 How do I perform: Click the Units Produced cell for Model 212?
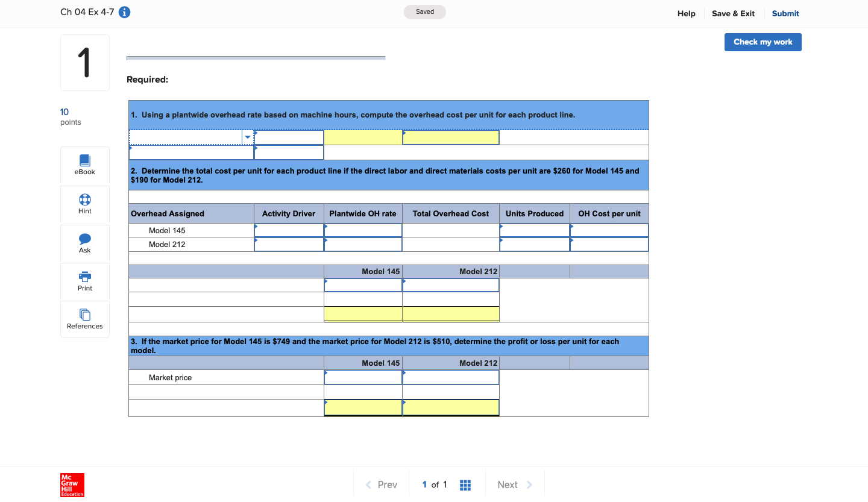[x=534, y=244]
